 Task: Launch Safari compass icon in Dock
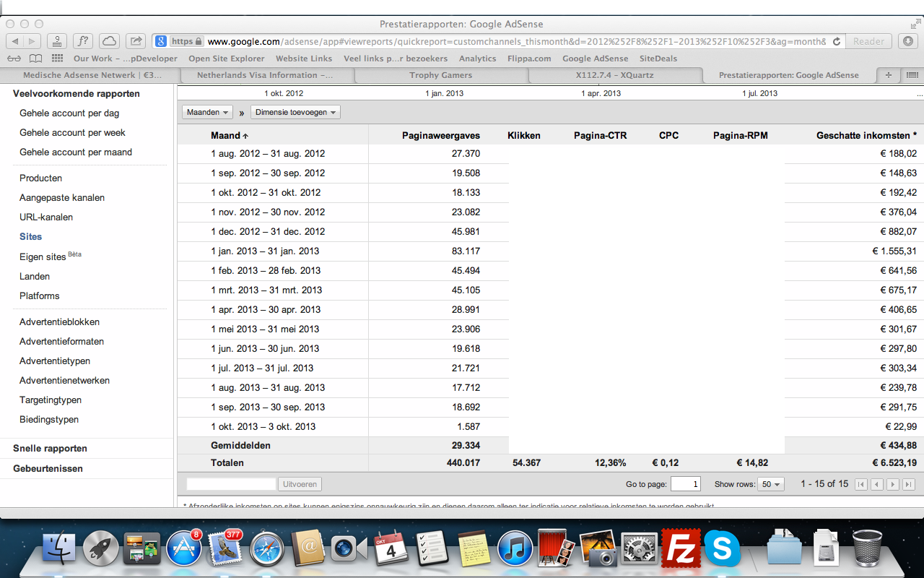click(x=266, y=549)
